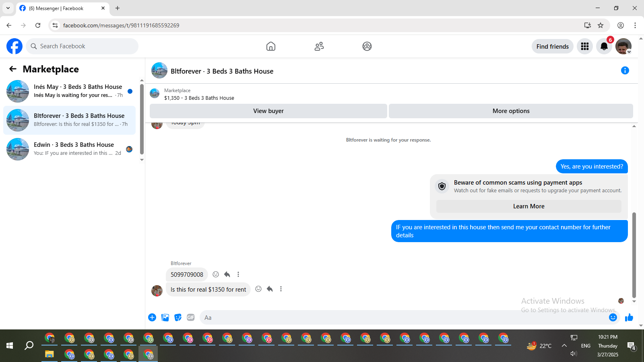Open File Explorer from the taskbar

tap(49, 354)
